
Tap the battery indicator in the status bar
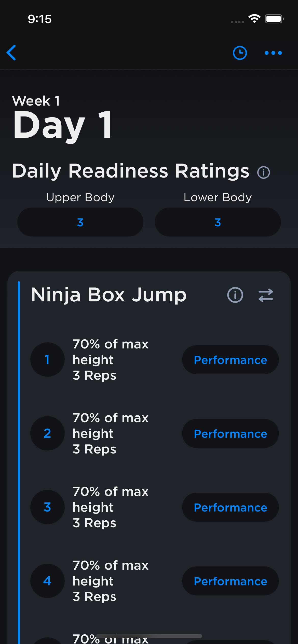[x=274, y=19]
